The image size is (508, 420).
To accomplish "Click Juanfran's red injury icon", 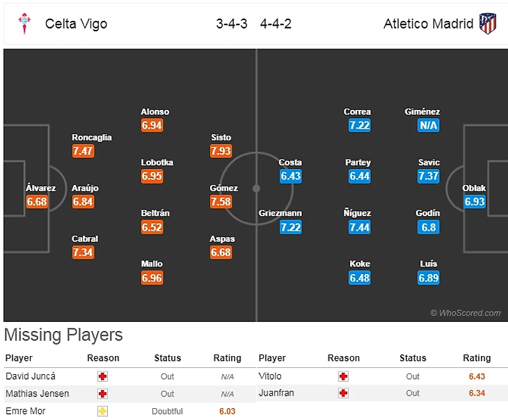I will click(343, 394).
